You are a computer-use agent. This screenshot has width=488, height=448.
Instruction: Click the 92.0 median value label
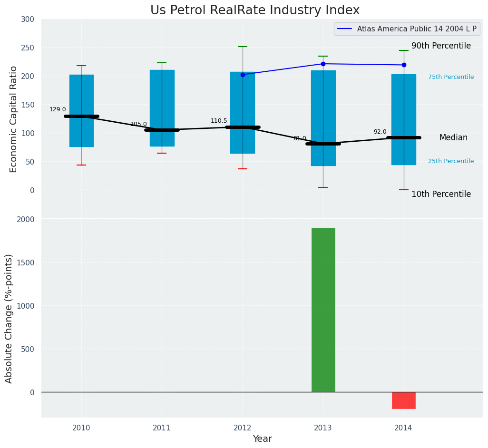click(x=380, y=132)
